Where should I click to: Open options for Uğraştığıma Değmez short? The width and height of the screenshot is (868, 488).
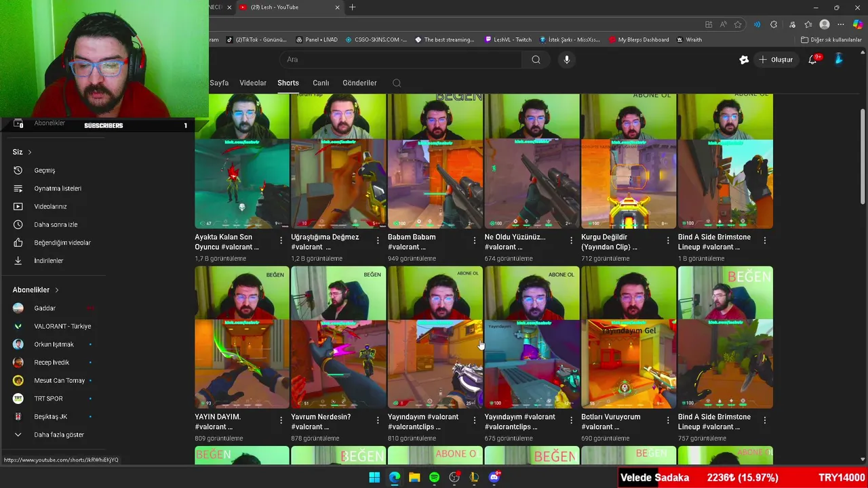coord(378,240)
